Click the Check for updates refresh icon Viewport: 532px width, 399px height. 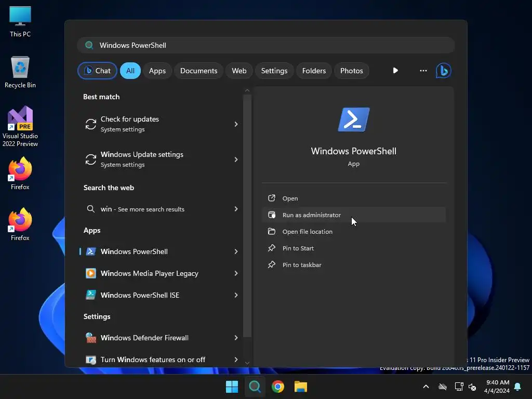coord(90,124)
